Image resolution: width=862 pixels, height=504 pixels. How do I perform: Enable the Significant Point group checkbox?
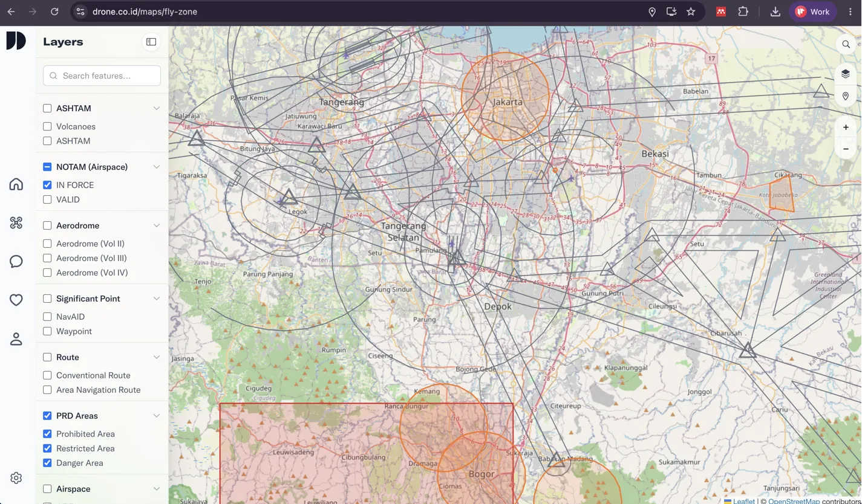[x=47, y=299]
